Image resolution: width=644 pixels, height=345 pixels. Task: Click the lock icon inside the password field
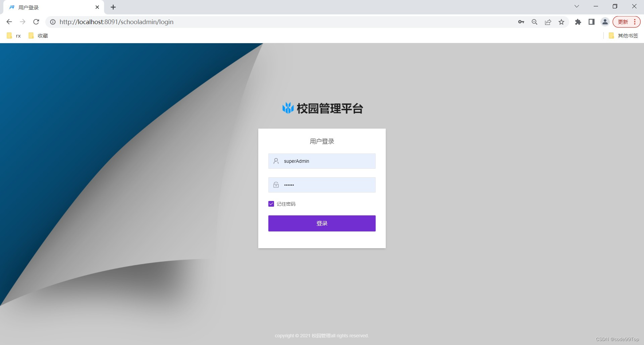276,185
